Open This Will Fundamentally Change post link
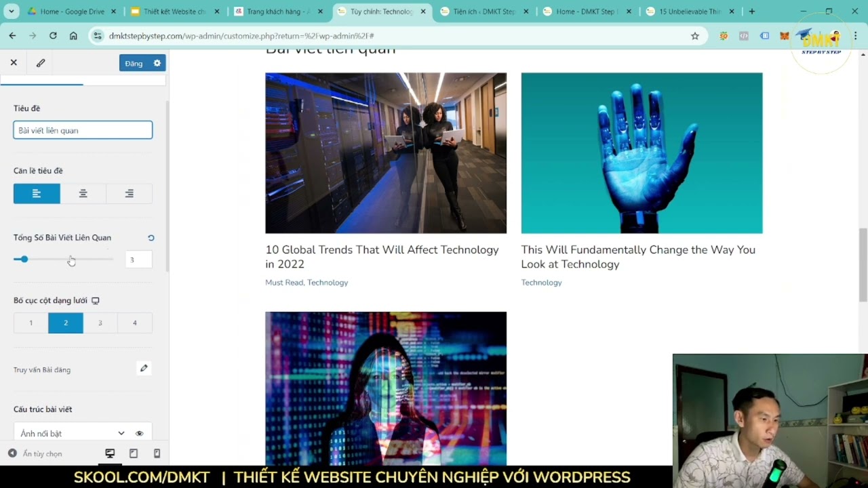This screenshot has width=868, height=488. (638, 257)
